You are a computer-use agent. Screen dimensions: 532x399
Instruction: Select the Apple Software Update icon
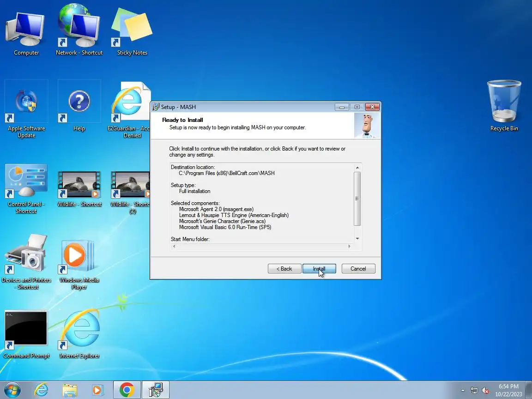coord(26,109)
